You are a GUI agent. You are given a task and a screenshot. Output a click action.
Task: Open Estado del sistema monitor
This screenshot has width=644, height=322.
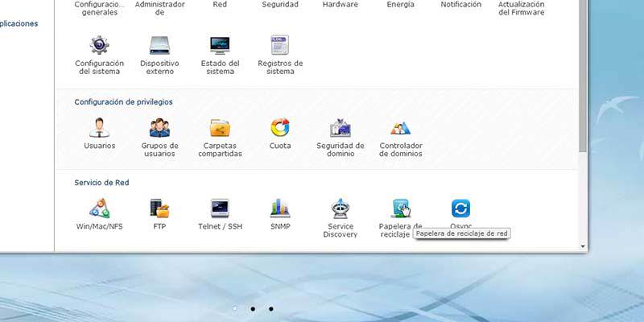(220, 45)
